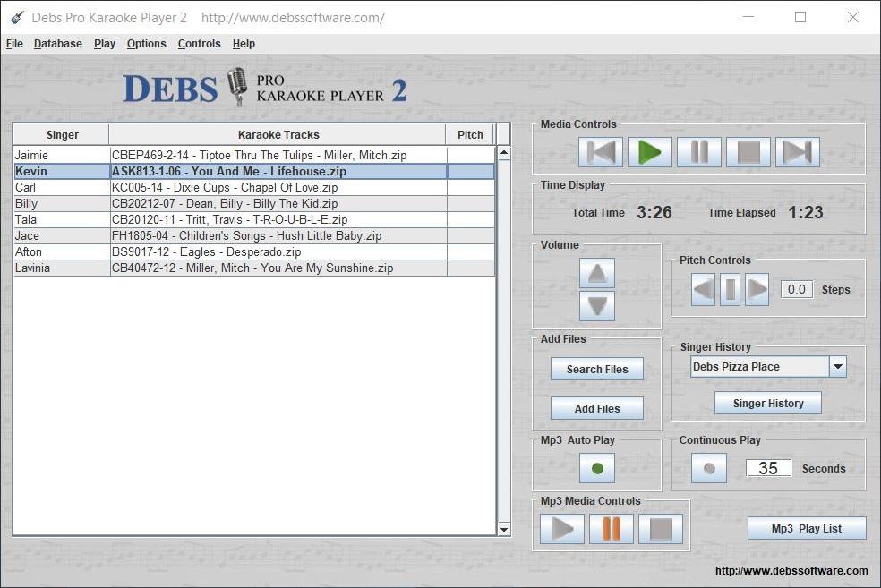The height and width of the screenshot is (588, 881).
Task: Click the track list scroll down arrow
Action: (504, 529)
